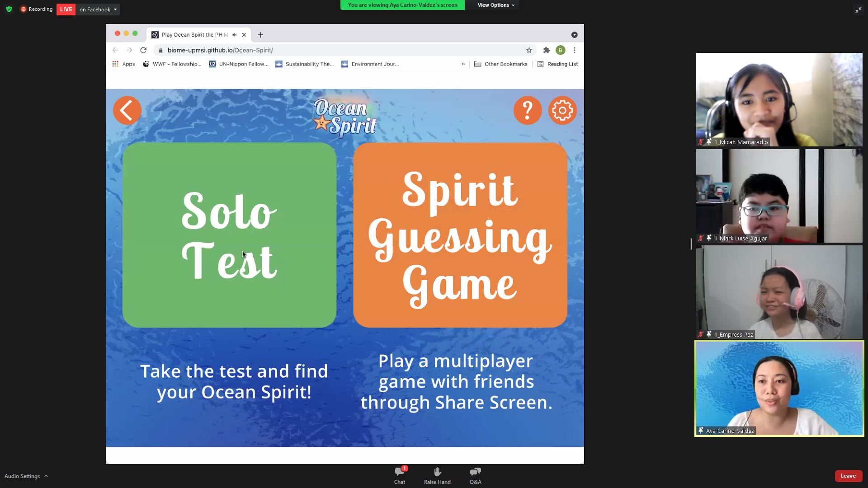This screenshot has height=488, width=868.
Task: Open the game settings gear icon
Action: tap(562, 110)
